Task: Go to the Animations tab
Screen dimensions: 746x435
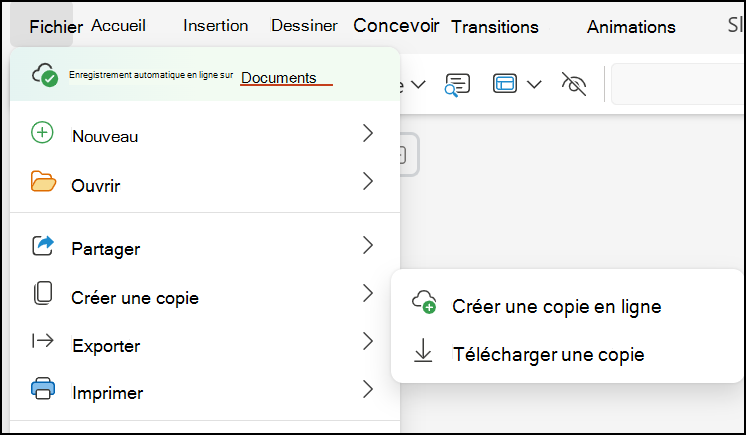Action: pyautogui.click(x=631, y=27)
